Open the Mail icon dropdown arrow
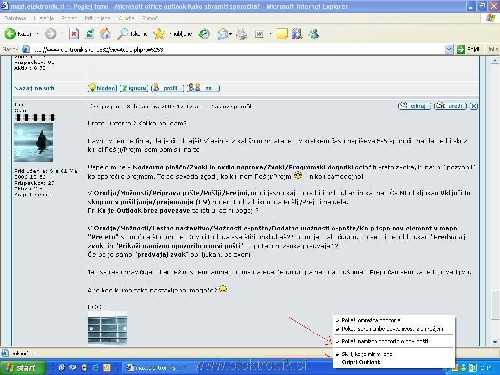This screenshot has width=500, height=375. coord(231,34)
